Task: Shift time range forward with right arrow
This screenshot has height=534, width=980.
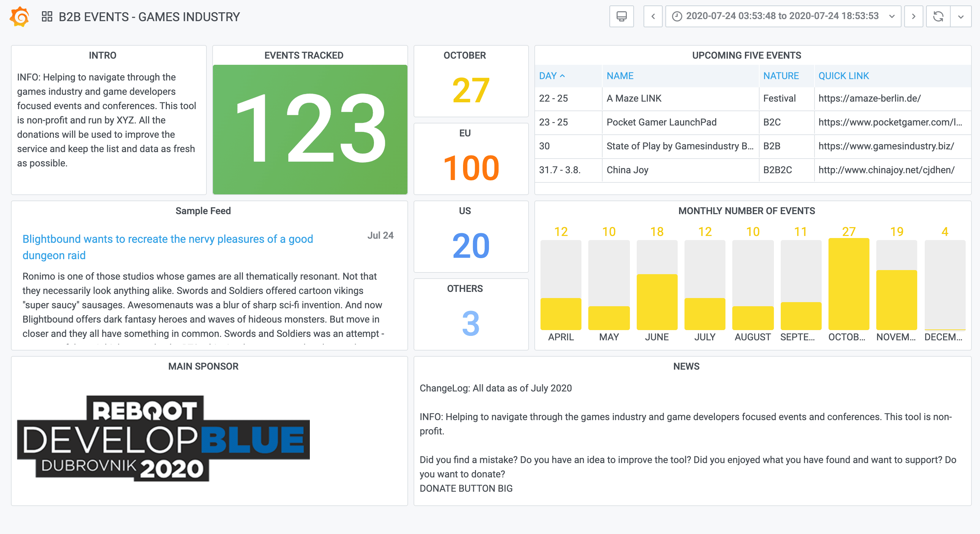Action: [913, 16]
